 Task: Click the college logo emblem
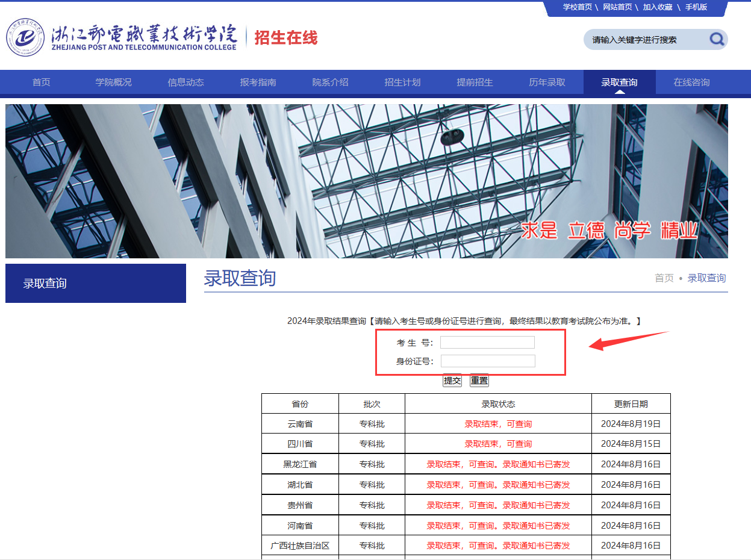click(x=25, y=37)
